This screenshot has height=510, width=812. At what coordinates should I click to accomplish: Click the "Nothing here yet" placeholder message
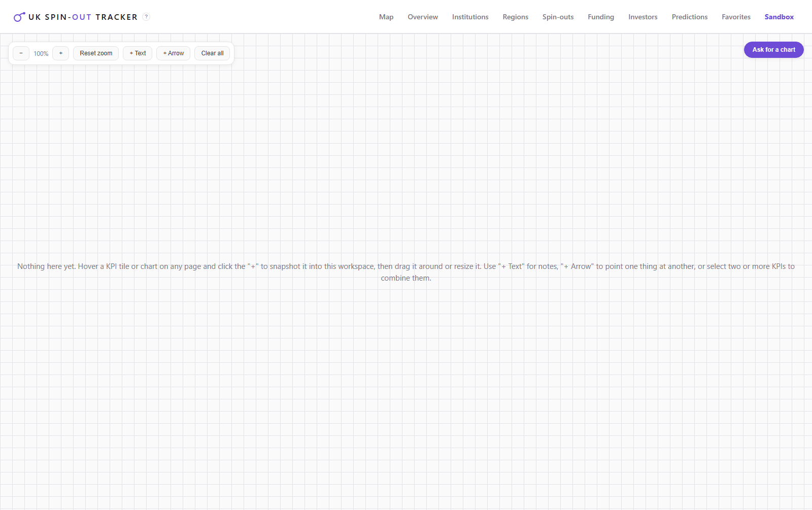pyautogui.click(x=406, y=272)
